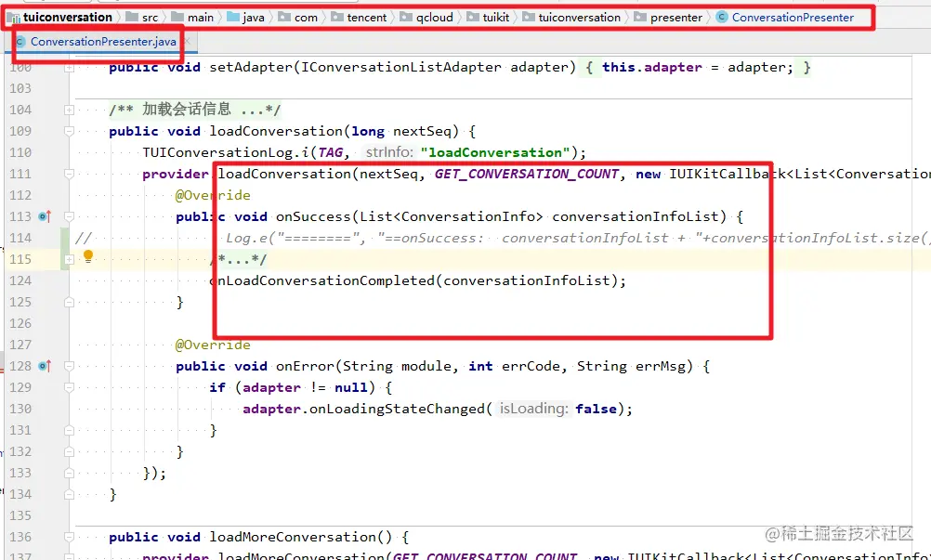This screenshot has width=931, height=560.
Task: Click 'errMsg' parameter on line 128
Action: tap(661, 366)
